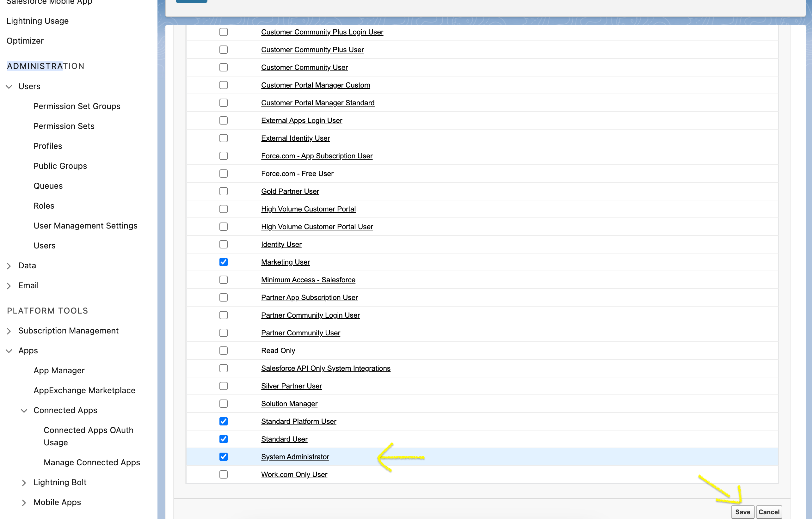812x519 pixels.
Task: Check the Customer Community Plus User box
Action: click(x=224, y=50)
